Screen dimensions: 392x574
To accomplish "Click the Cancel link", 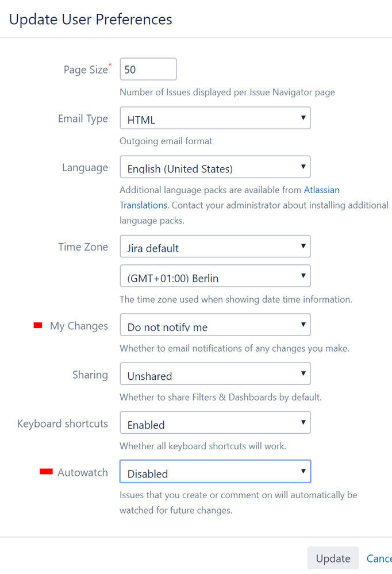I will [379, 558].
